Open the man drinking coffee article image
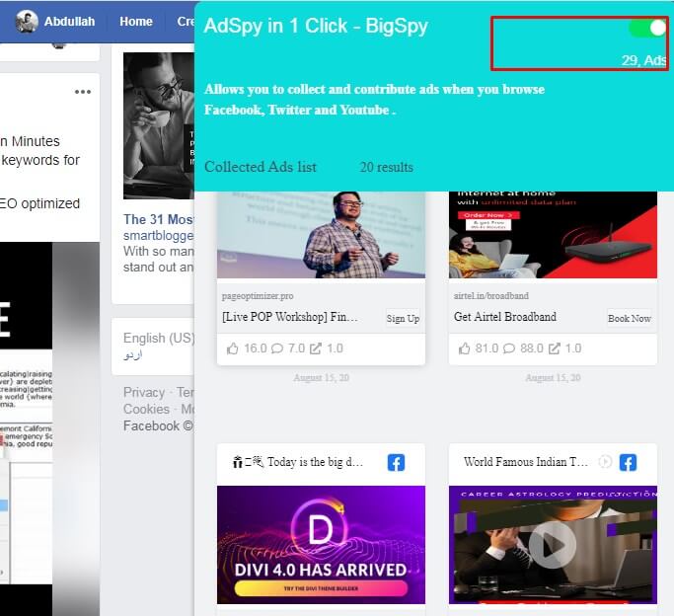674x616 pixels. pyautogui.click(x=159, y=126)
